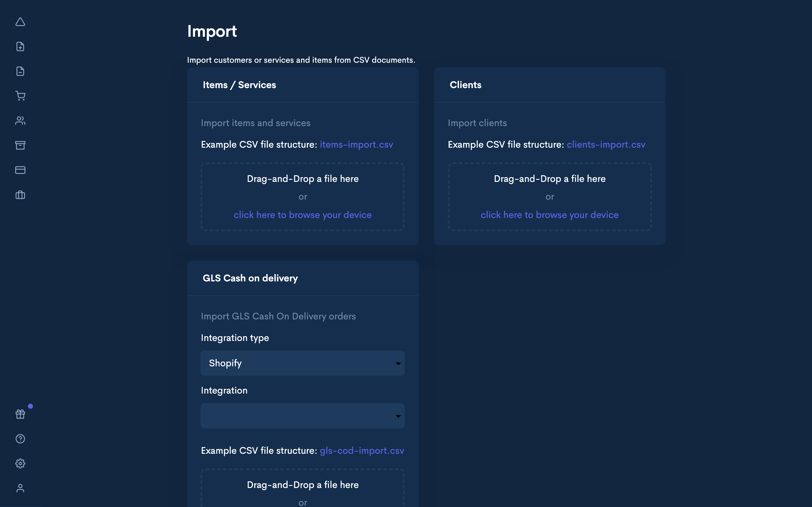Viewport: 812px width, 507px height.
Task: Open the settings gear icon
Action: [20, 463]
